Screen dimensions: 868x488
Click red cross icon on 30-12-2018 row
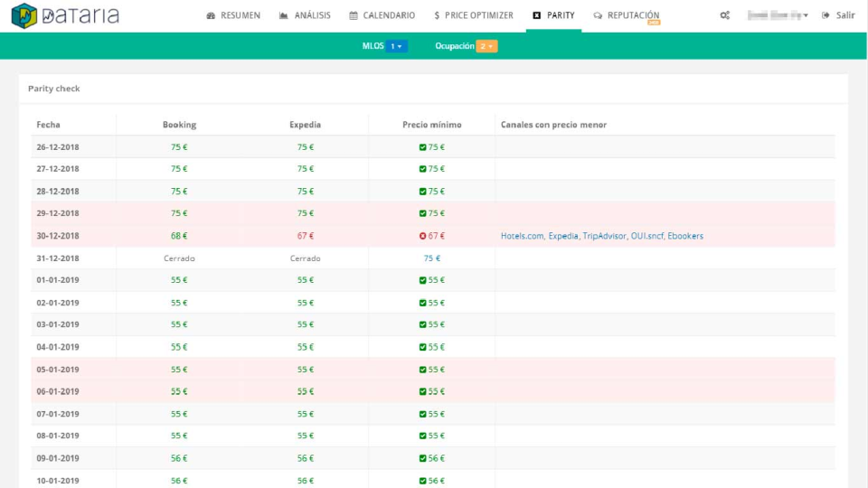click(422, 236)
